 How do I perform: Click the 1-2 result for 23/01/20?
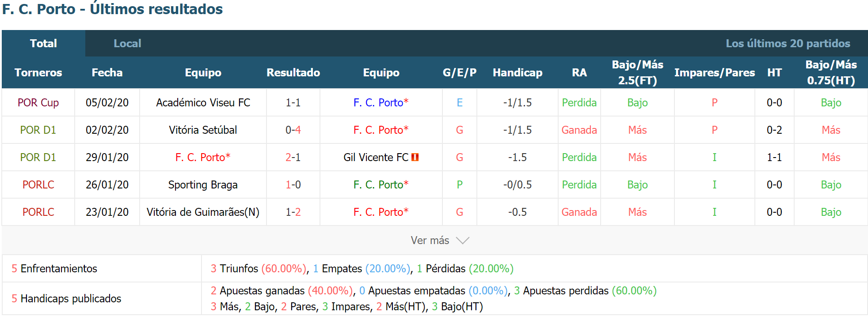pyautogui.click(x=293, y=212)
